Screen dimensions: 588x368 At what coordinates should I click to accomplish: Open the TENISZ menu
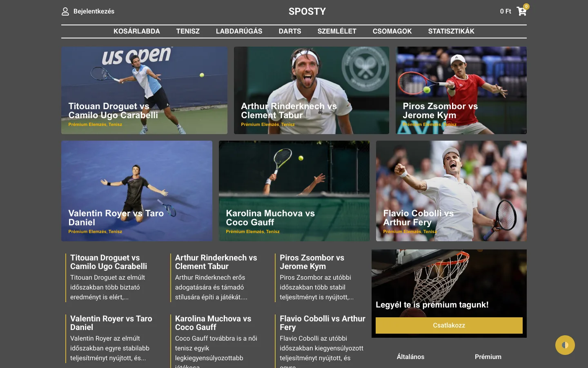click(188, 31)
